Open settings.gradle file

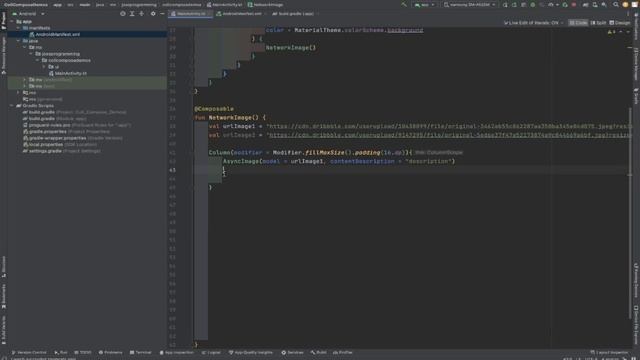[x=61, y=151]
